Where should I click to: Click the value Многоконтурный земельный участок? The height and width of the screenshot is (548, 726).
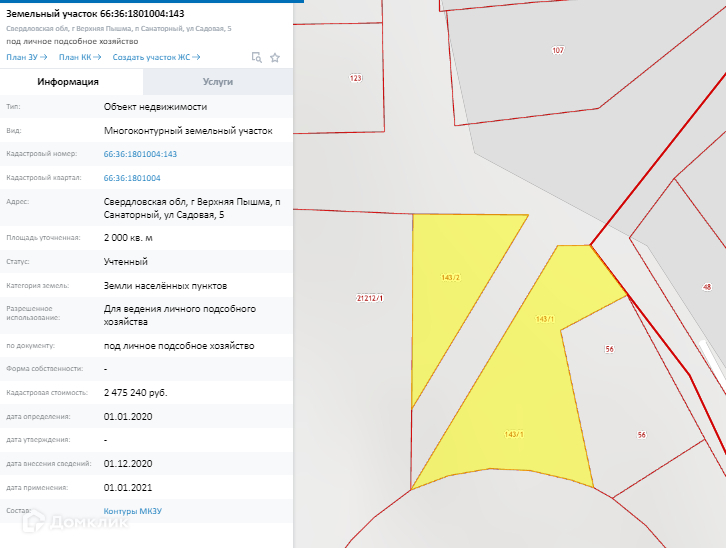click(188, 131)
